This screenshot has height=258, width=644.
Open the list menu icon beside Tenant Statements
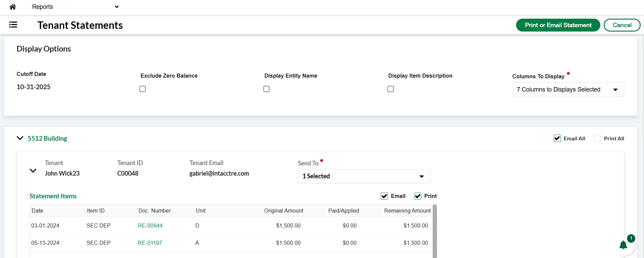point(13,25)
